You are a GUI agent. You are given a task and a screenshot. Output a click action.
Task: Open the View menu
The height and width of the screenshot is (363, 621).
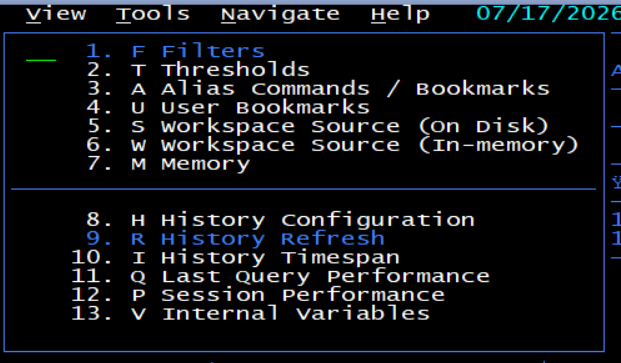(56, 15)
